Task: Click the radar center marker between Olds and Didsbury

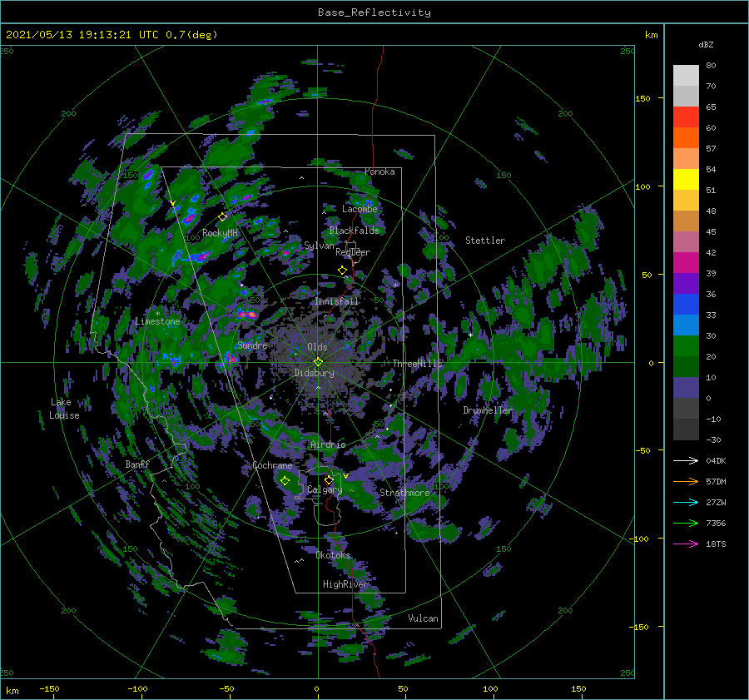Action: click(x=318, y=362)
